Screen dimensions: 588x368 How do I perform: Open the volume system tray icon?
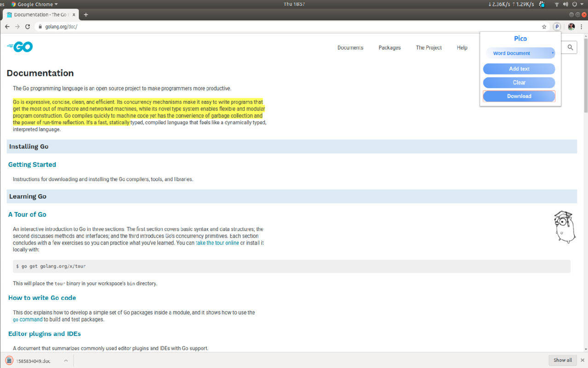[565, 4]
